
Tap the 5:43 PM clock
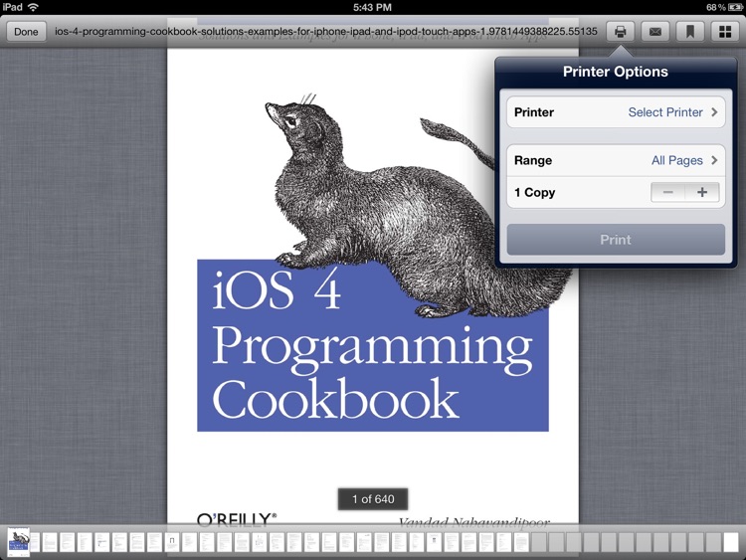(373, 7)
